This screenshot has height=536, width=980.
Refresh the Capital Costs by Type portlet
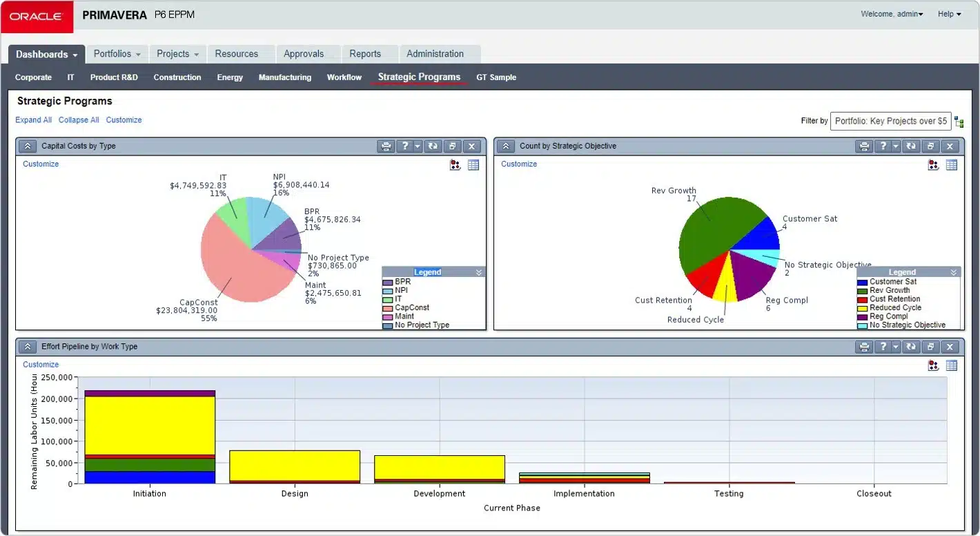coord(433,146)
